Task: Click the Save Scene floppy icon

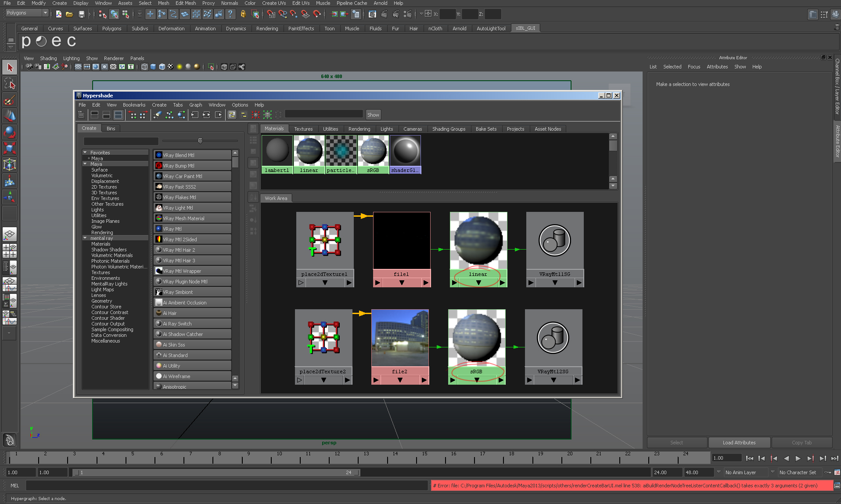Action: pos(82,14)
